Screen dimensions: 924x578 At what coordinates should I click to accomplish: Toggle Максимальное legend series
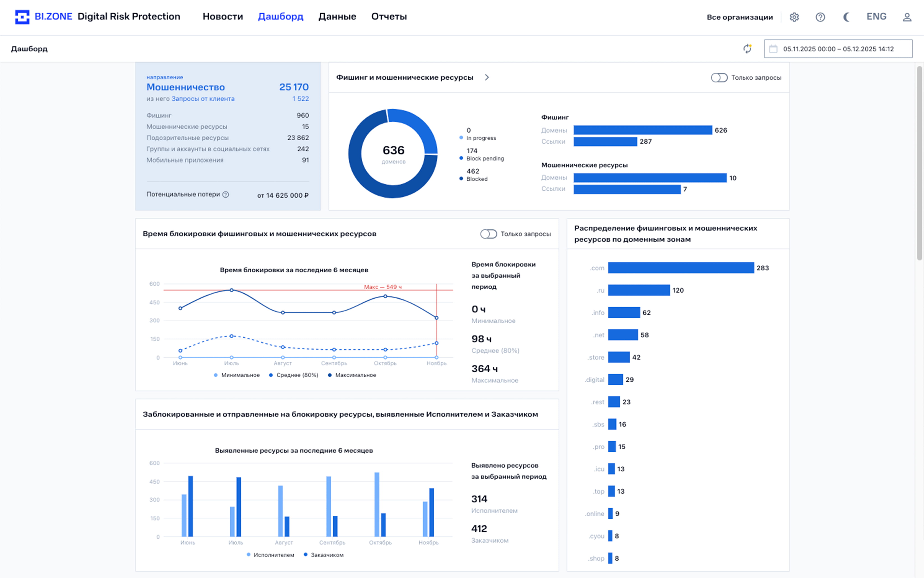point(352,375)
